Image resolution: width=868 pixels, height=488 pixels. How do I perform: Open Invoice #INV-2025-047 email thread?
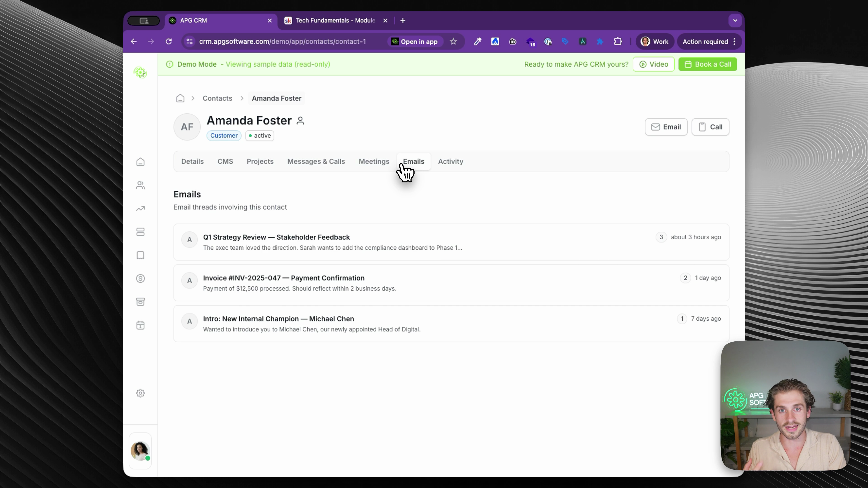451,283
